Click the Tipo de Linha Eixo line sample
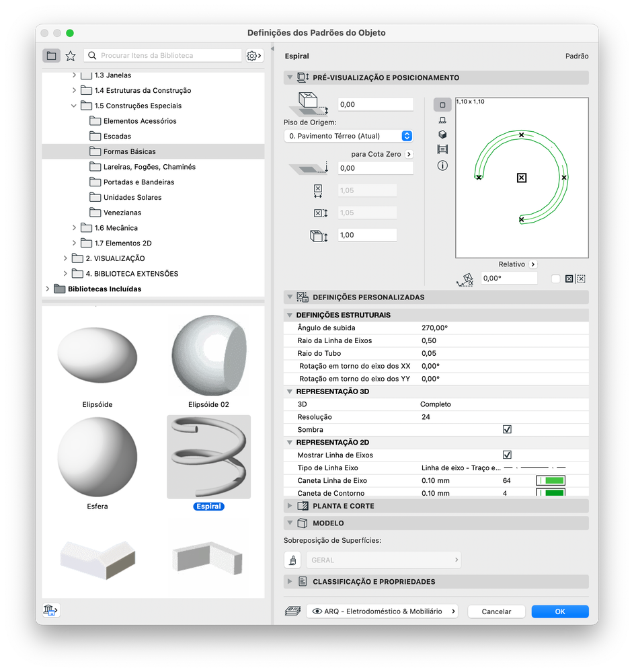 tap(535, 468)
